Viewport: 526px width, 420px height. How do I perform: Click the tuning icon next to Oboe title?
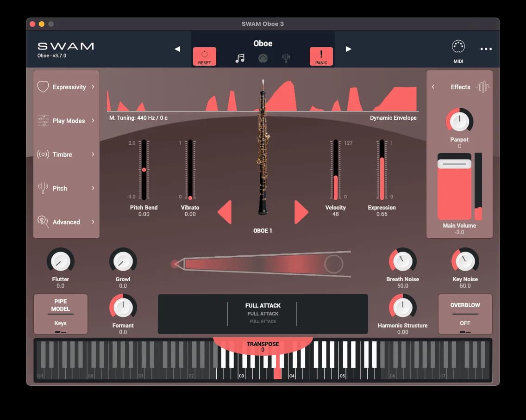tap(286, 56)
